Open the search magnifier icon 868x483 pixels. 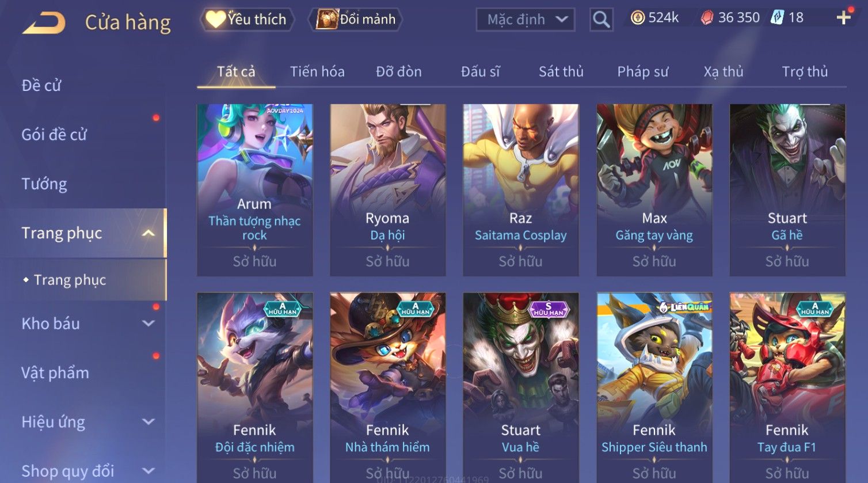point(601,20)
